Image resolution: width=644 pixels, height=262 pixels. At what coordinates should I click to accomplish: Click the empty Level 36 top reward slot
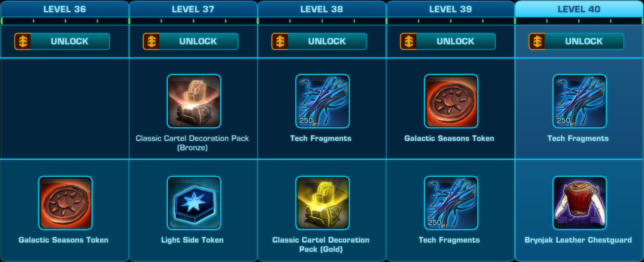(x=65, y=109)
